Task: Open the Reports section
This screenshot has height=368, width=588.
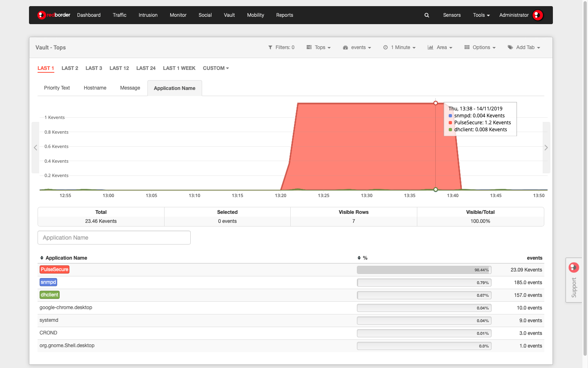Action: click(285, 15)
